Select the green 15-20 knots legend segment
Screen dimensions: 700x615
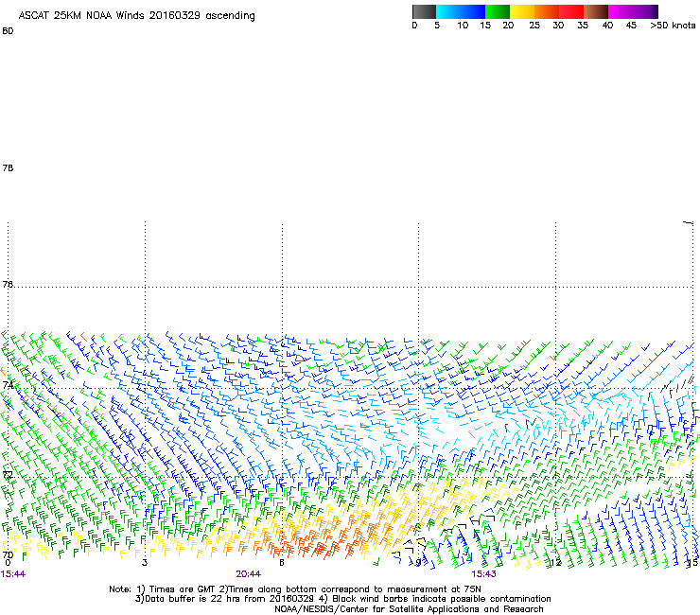498,11
